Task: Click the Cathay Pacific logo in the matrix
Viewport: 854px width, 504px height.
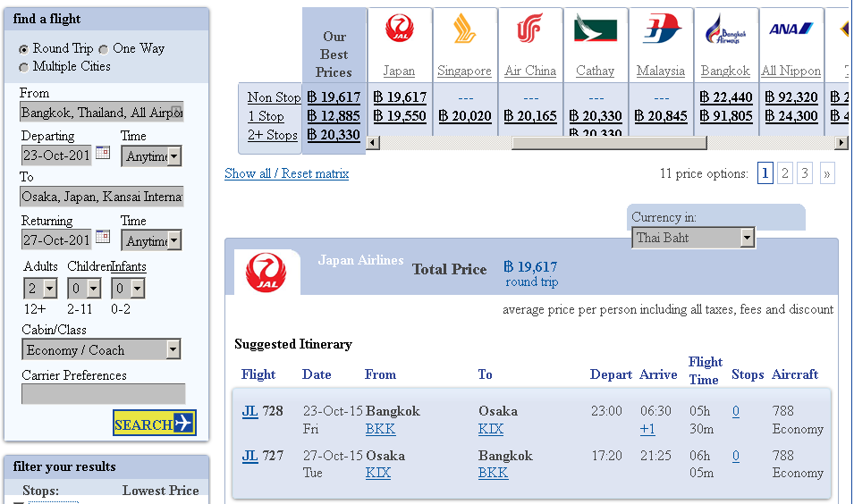Action: (596, 29)
